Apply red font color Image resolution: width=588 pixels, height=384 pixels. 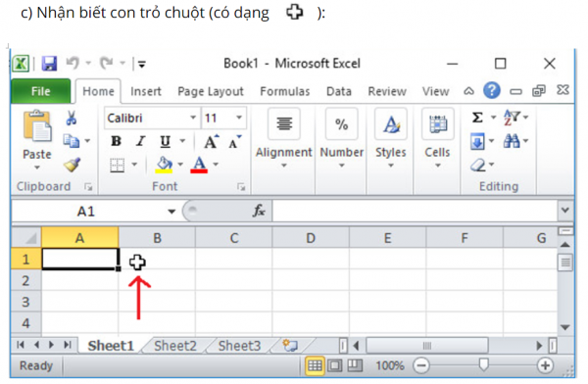[199, 165]
